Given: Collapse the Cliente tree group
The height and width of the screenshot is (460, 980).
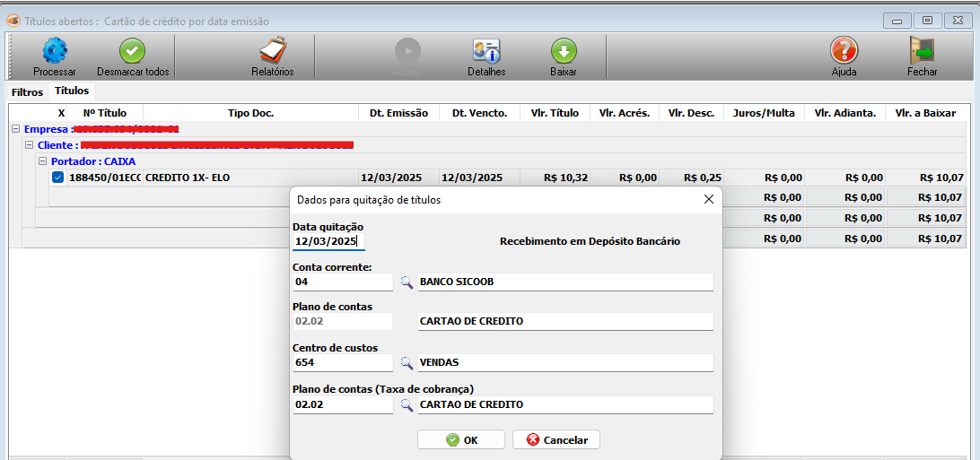Looking at the screenshot, I should 29,145.
